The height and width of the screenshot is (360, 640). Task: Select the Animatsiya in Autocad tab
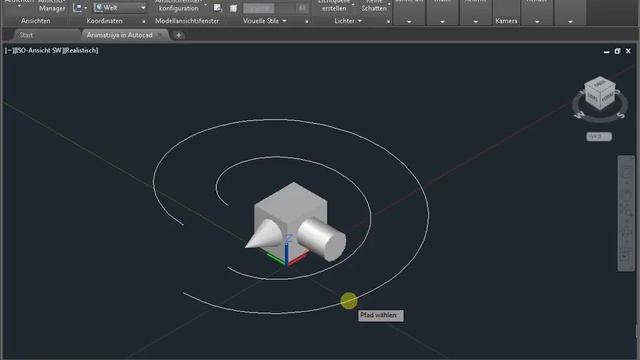point(119,35)
